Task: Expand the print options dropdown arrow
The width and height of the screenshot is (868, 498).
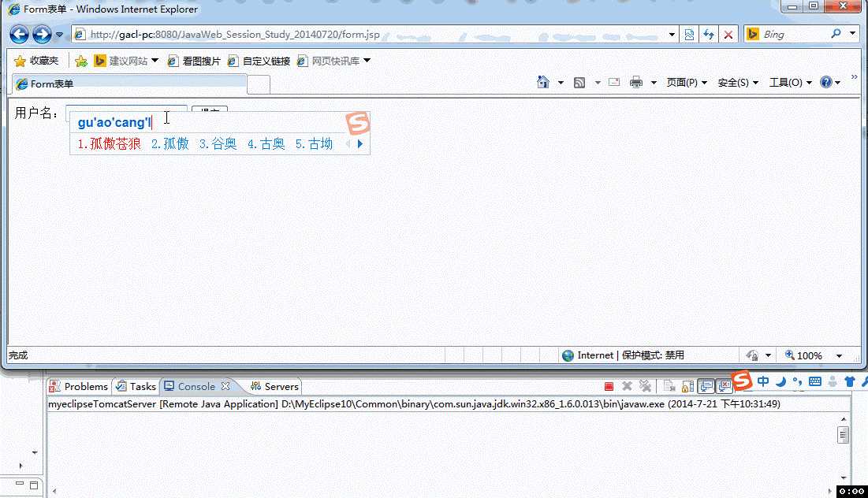Action: [x=654, y=83]
